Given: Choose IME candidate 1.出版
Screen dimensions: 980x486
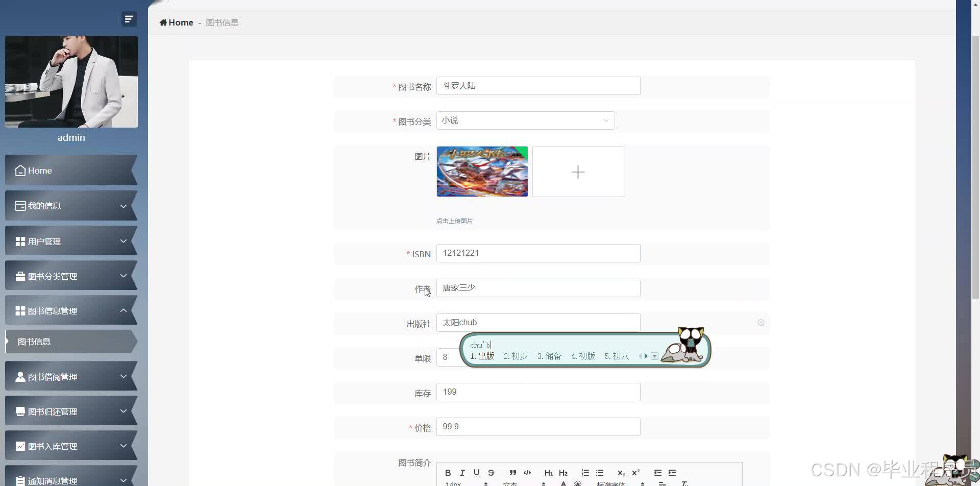Looking at the screenshot, I should pos(482,356).
